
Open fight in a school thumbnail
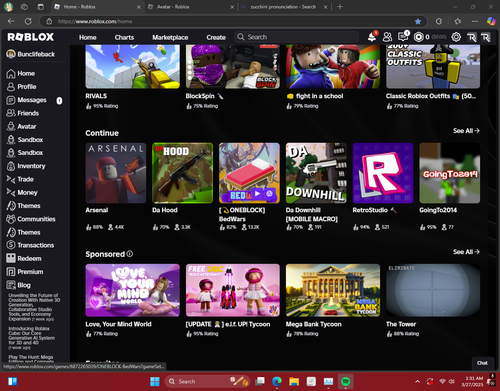pos(333,67)
